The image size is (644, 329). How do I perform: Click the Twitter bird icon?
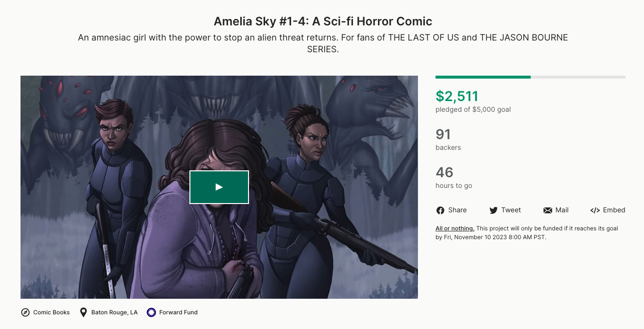coord(493,210)
